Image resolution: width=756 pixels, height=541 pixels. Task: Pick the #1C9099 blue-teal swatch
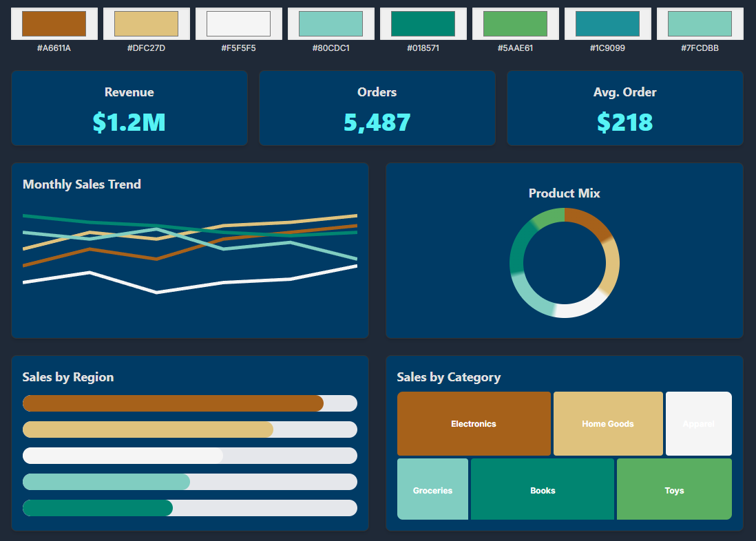607,23
